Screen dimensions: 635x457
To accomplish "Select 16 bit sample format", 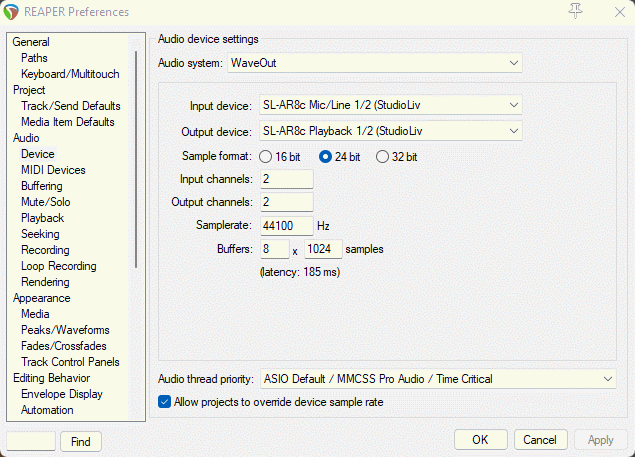I will tap(279, 157).
